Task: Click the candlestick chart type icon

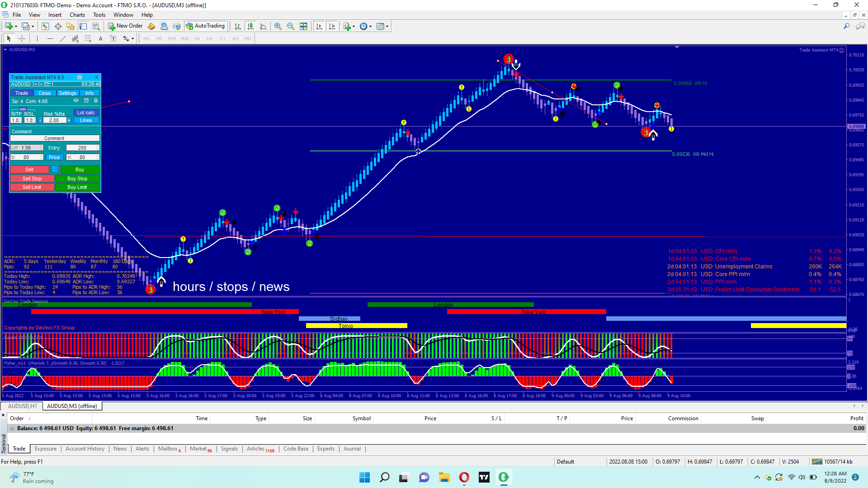Action: pyautogui.click(x=250, y=26)
